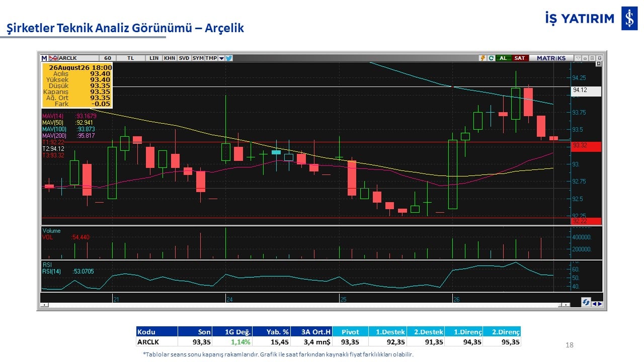Screen dimensions: 644x362
Task: Open the indicator wave icon beside ARCLK
Action: point(53,58)
